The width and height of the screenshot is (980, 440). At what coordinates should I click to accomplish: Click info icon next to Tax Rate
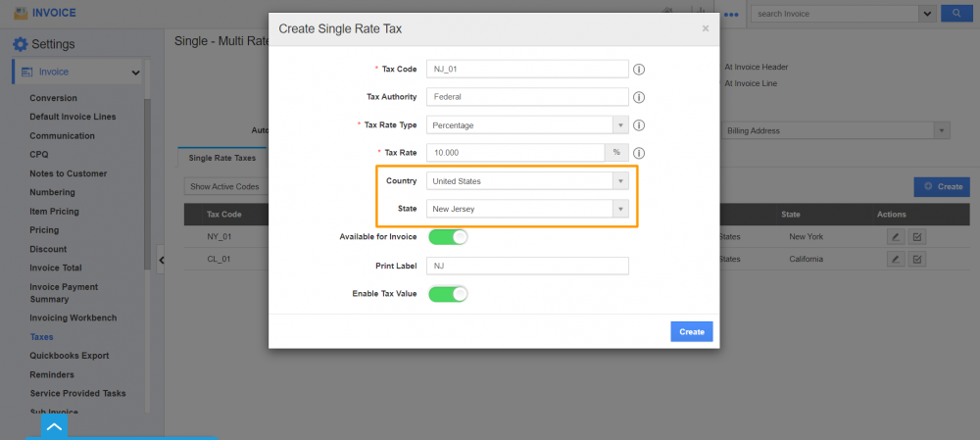point(639,153)
